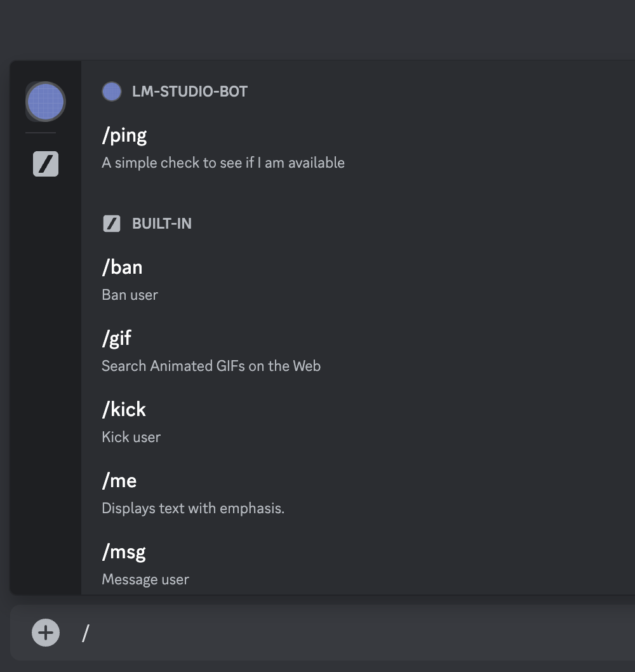
Task: Click 'Kick user' description text
Action: (x=131, y=437)
